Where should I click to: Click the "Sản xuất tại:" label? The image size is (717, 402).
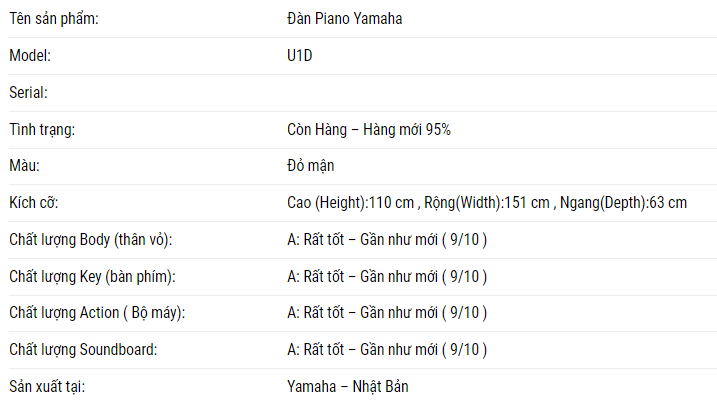coord(48,386)
